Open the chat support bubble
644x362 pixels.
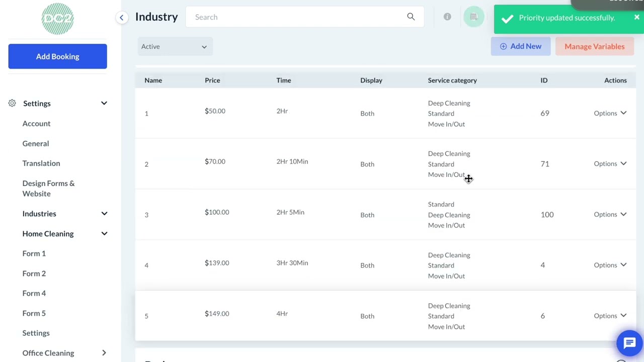click(x=629, y=343)
